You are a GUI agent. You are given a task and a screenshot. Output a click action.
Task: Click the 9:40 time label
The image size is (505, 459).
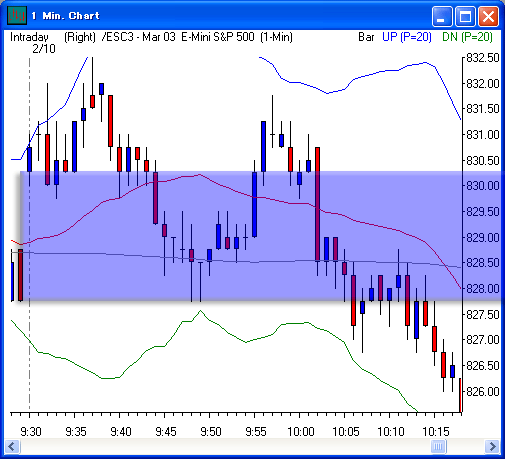tap(121, 432)
